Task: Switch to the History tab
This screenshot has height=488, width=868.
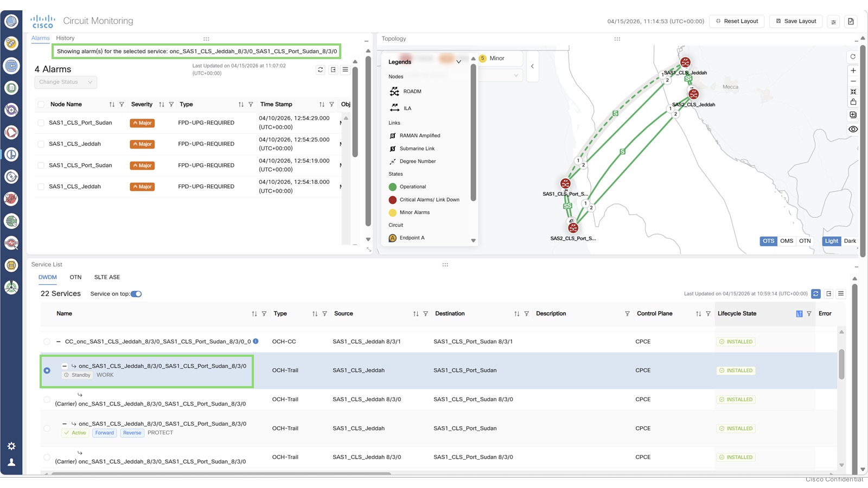Action: pos(65,37)
